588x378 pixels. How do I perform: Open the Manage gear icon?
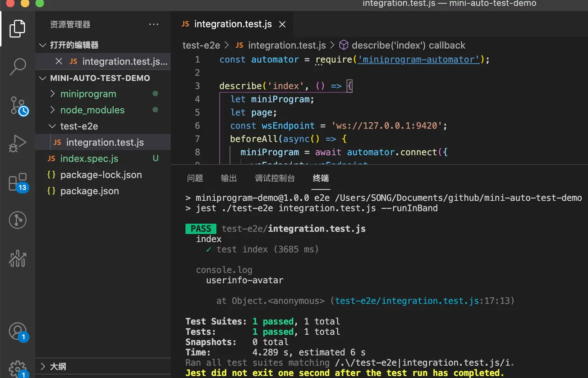[x=18, y=369]
